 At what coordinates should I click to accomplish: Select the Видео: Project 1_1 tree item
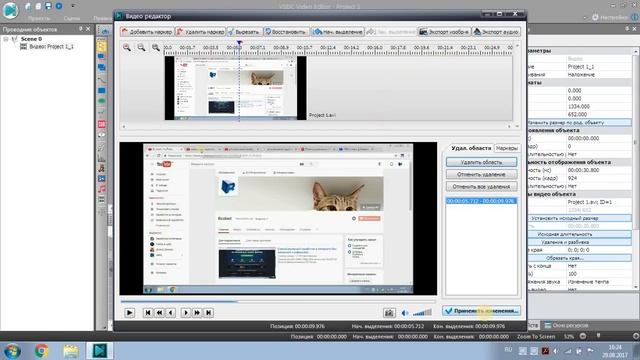tap(51, 47)
